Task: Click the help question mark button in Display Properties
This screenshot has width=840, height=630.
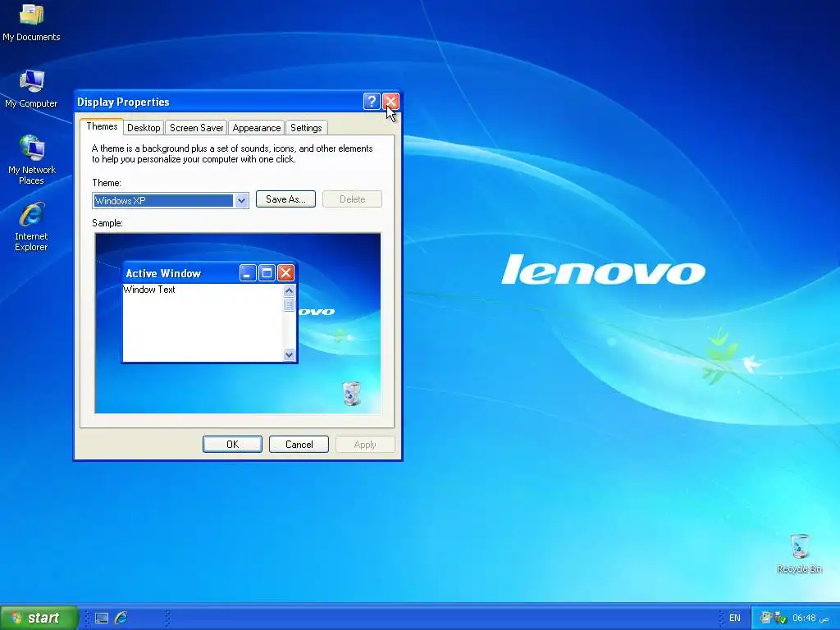Action: (x=372, y=101)
